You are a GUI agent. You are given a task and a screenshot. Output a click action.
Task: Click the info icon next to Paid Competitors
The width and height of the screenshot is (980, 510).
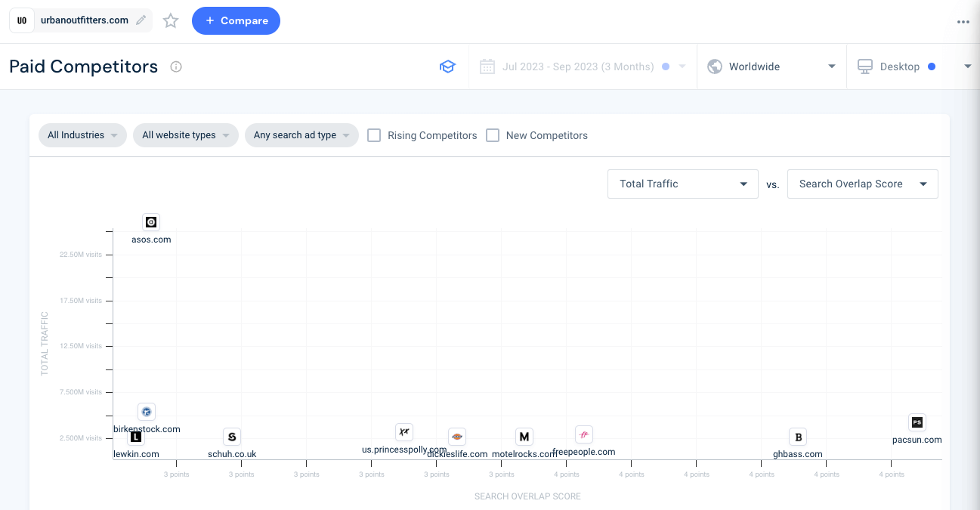pyautogui.click(x=176, y=66)
